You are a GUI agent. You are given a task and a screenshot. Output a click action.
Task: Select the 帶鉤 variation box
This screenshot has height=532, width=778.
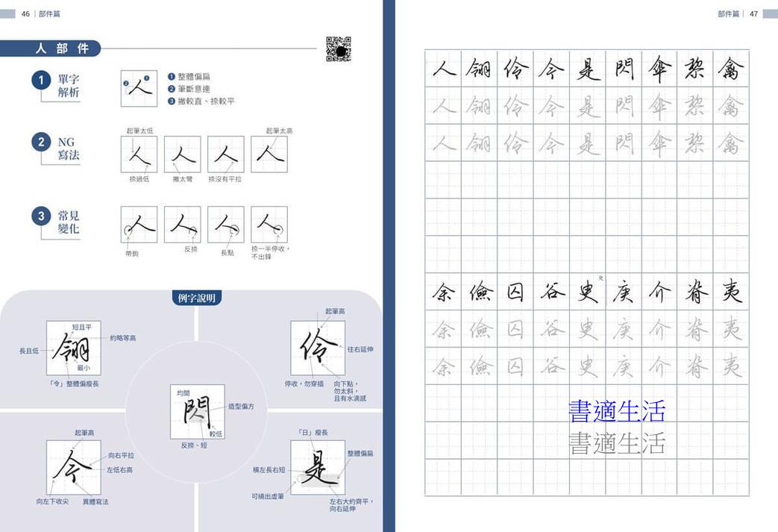pos(139,224)
